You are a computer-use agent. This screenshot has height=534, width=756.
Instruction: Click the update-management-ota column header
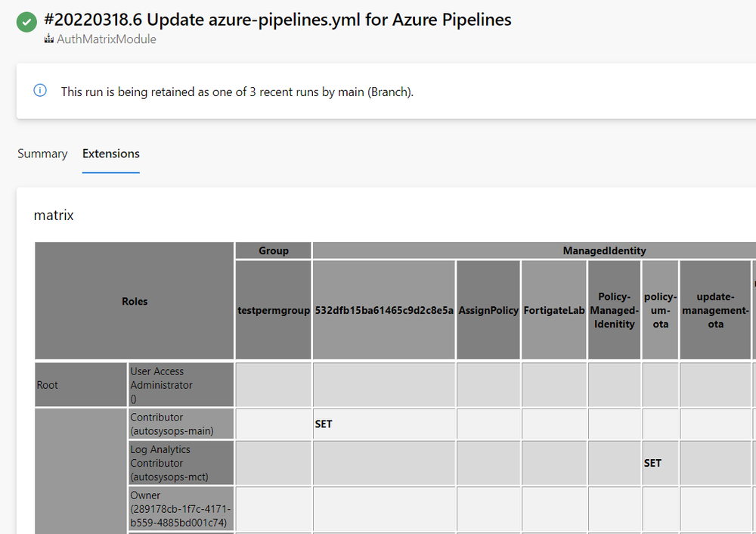point(715,310)
